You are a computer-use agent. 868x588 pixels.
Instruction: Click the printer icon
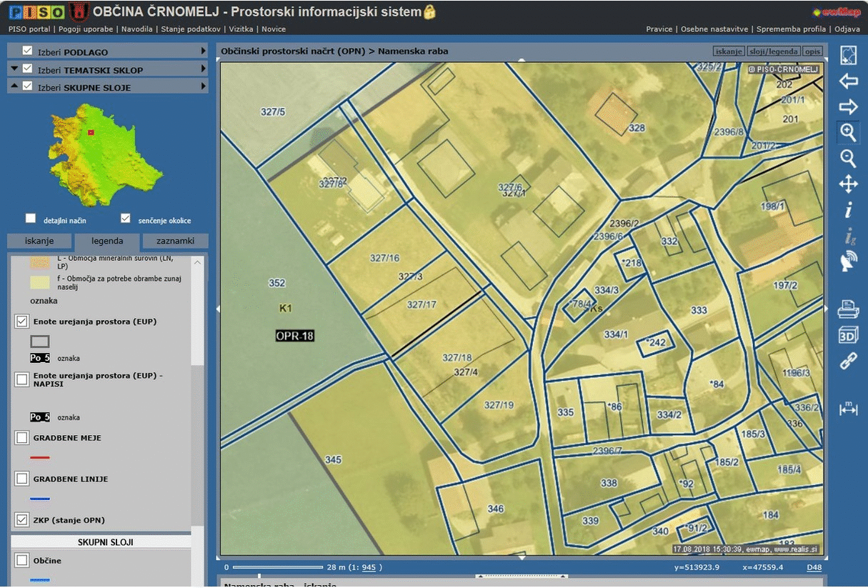(848, 309)
